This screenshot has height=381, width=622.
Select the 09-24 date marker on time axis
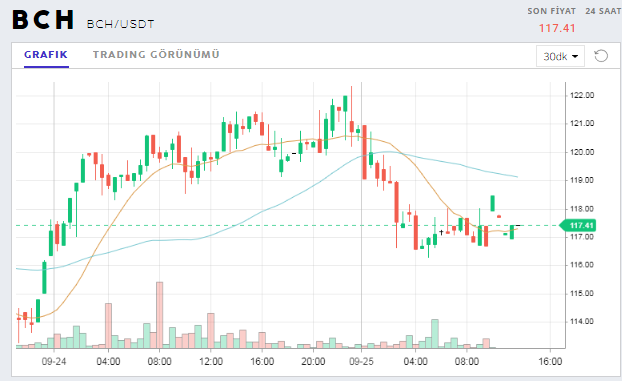point(54,362)
